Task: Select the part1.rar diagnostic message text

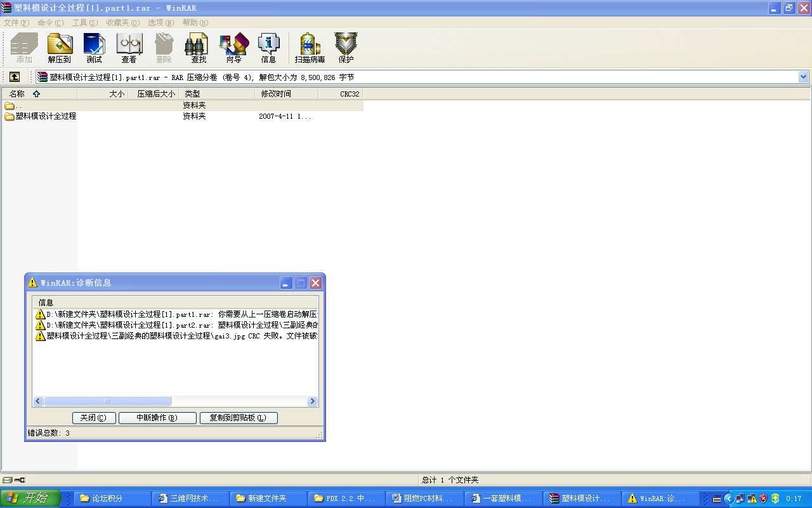Action: (182, 314)
